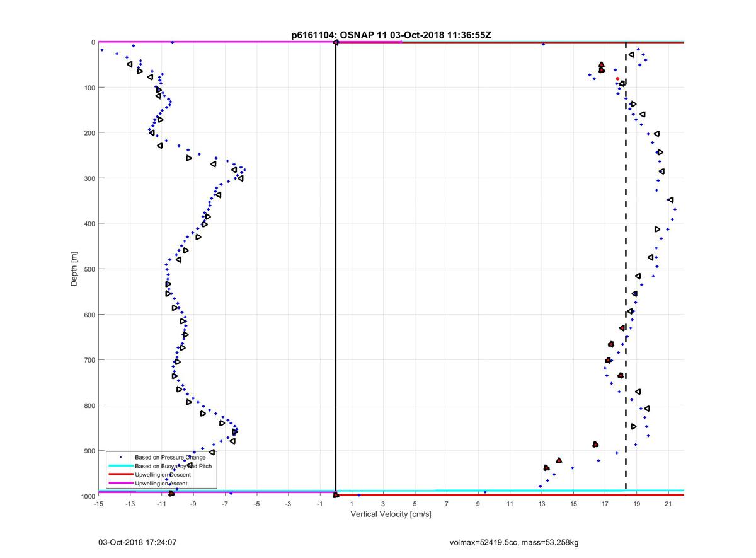Click the velocity tick label 19
The width and height of the screenshot is (756, 558).
636,504
